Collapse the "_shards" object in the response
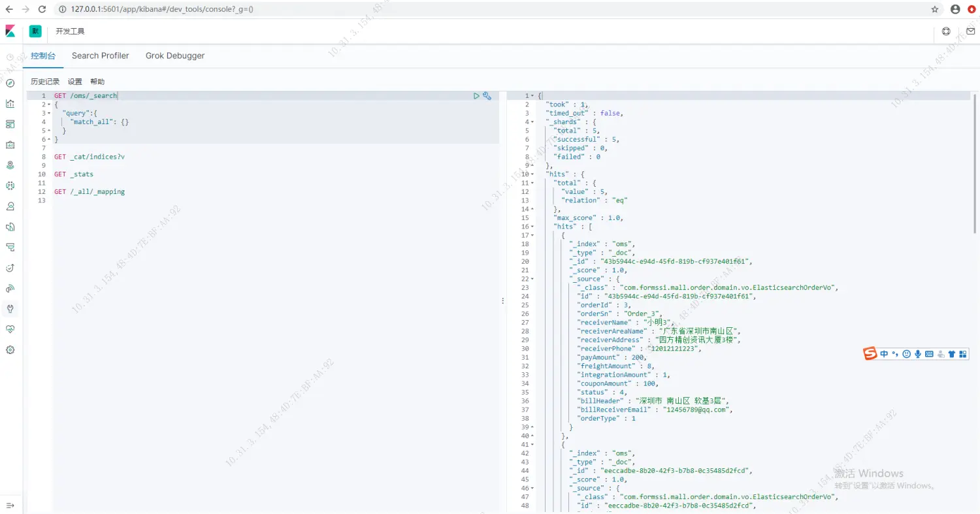980x514 pixels. (x=533, y=122)
